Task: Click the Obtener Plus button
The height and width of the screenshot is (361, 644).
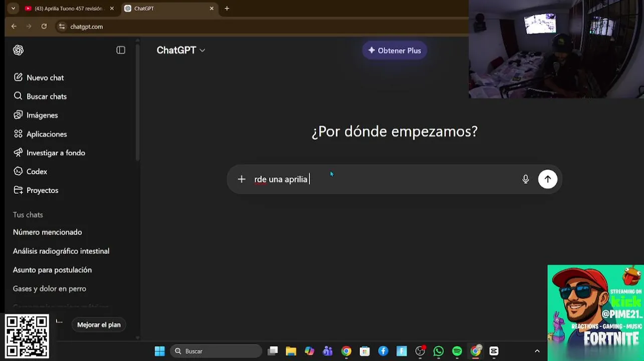Action: point(394,51)
